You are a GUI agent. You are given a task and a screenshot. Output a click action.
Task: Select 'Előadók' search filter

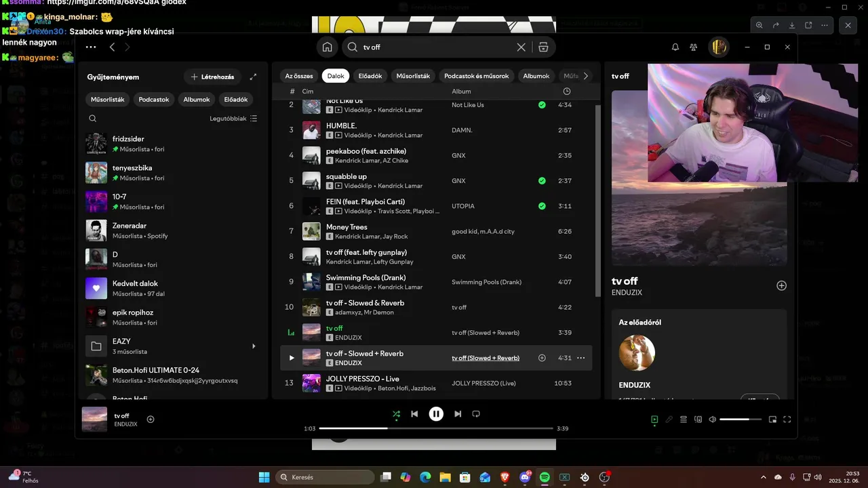[x=370, y=76]
